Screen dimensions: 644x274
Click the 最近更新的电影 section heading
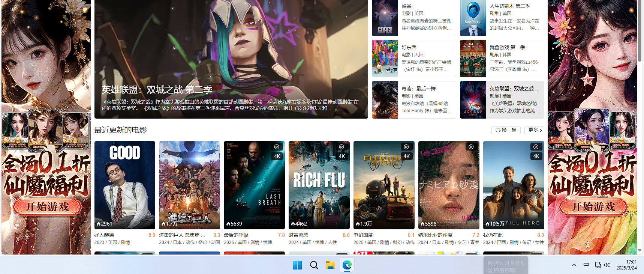121,130
